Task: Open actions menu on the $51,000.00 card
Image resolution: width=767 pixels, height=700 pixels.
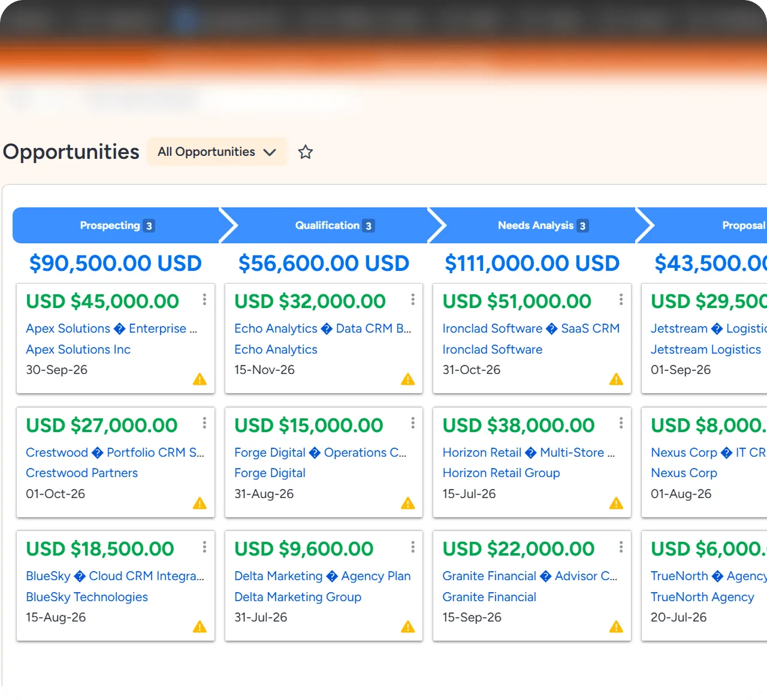Action: [x=621, y=300]
